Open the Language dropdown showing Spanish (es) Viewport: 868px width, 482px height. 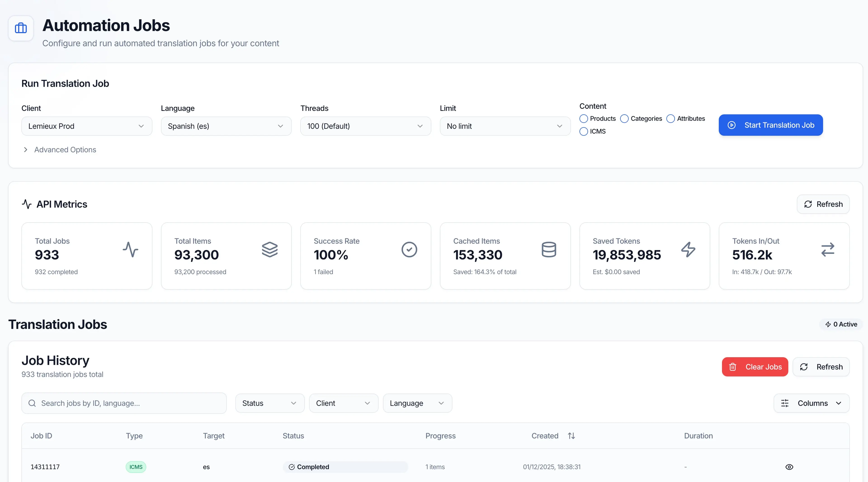click(226, 126)
